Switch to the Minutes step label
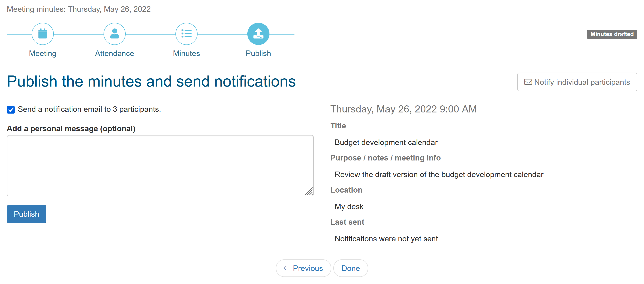 (x=186, y=53)
